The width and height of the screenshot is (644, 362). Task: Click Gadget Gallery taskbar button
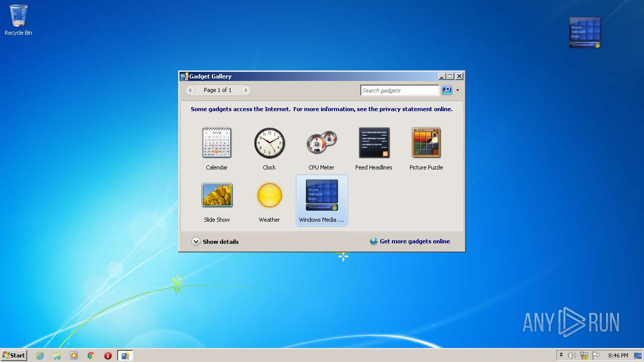click(125, 355)
